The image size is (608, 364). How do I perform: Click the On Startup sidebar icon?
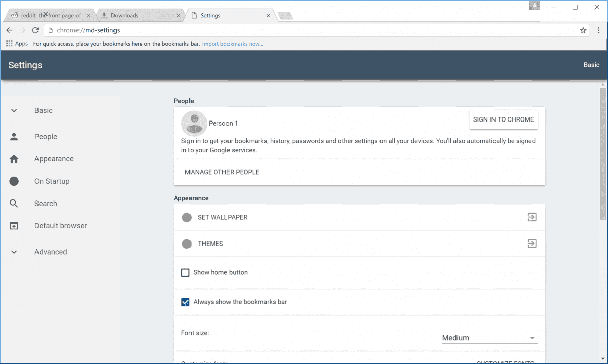coord(14,181)
